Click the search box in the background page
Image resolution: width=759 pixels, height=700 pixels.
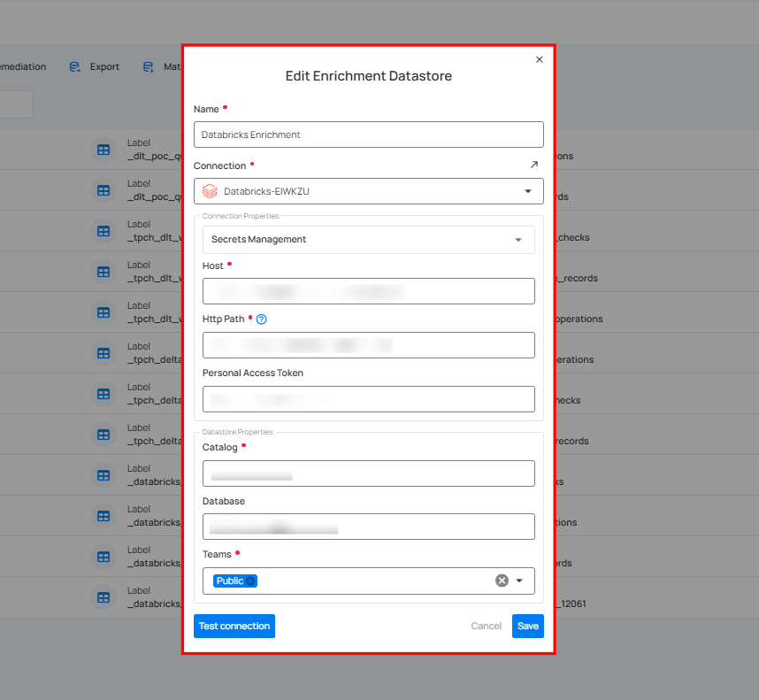17,104
